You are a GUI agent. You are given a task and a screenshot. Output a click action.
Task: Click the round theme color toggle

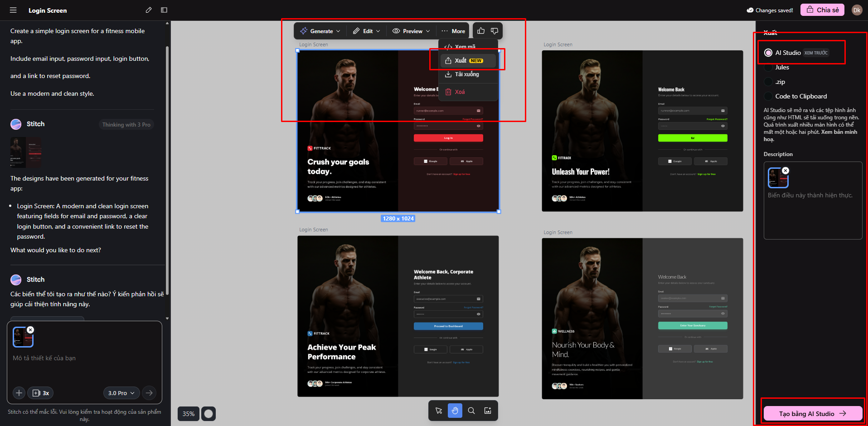point(209,414)
